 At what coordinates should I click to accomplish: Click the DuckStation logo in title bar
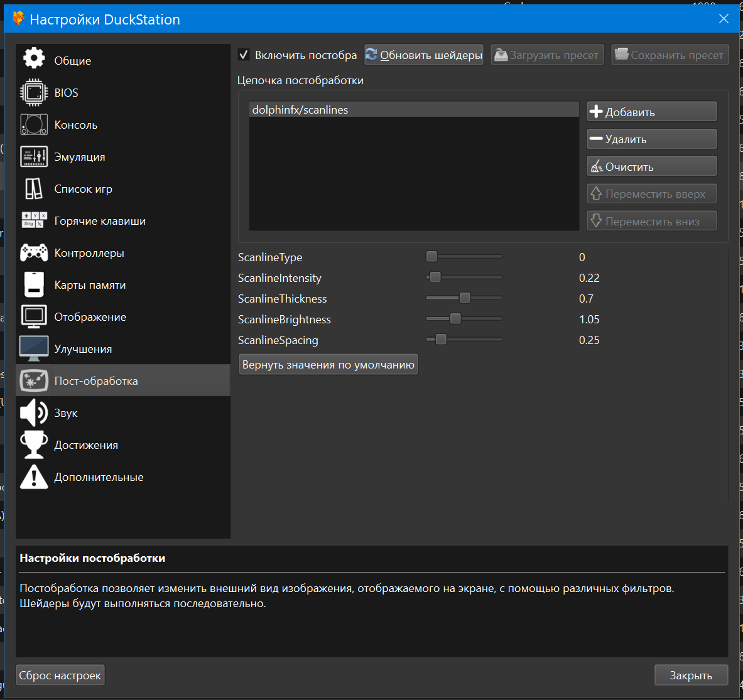[18, 18]
